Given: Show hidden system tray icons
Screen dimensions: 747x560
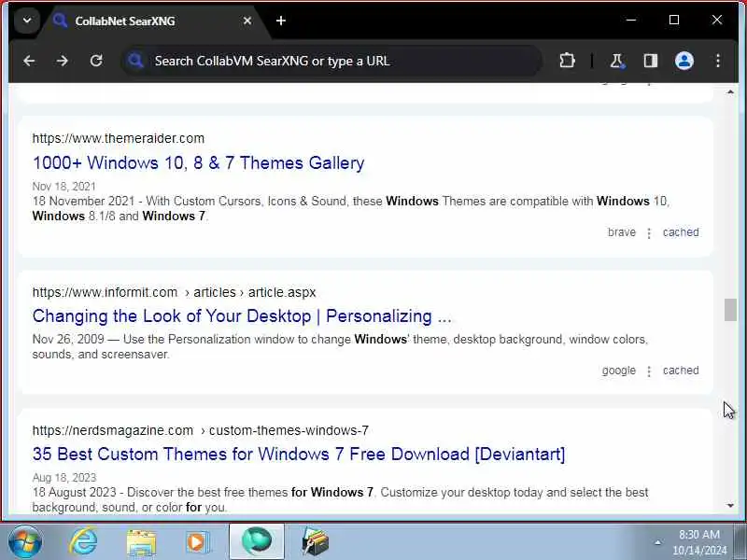Looking at the screenshot, I should [658, 542].
